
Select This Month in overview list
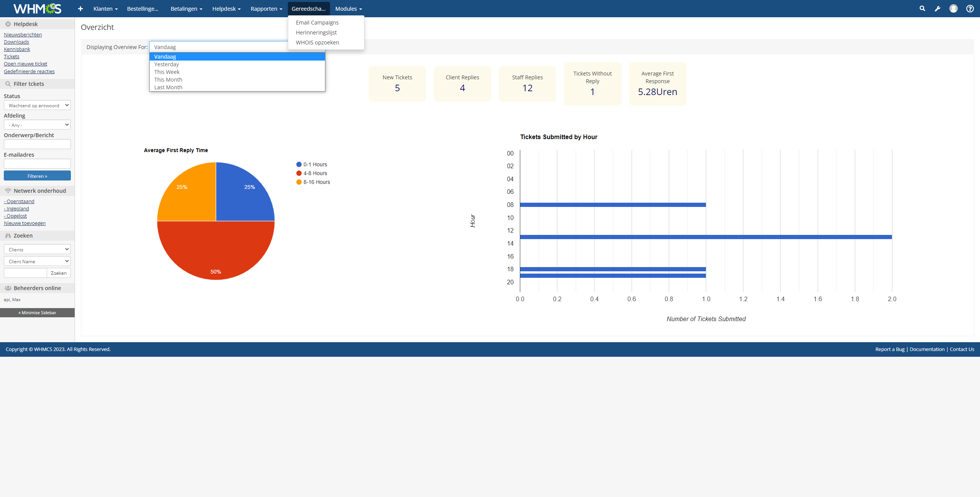[168, 80]
